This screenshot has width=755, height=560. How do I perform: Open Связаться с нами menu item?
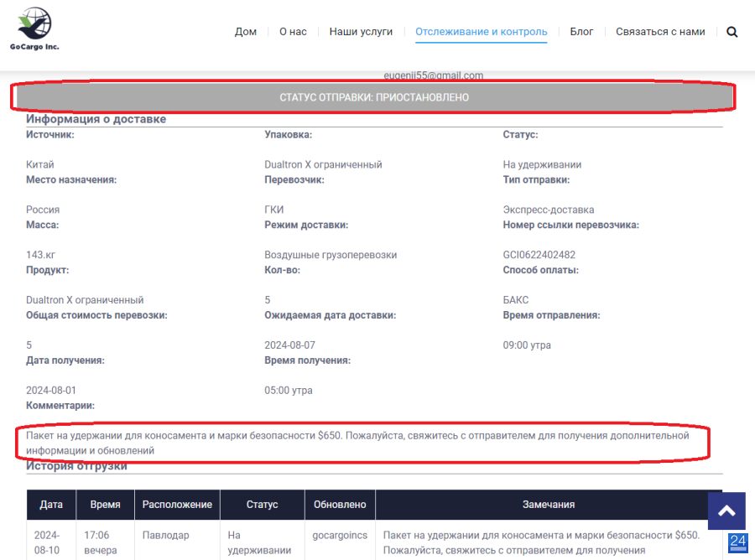pos(660,32)
